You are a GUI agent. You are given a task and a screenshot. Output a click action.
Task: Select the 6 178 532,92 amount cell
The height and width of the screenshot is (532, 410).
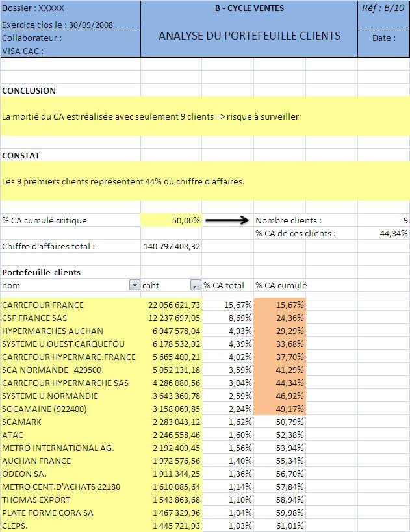coord(172,344)
